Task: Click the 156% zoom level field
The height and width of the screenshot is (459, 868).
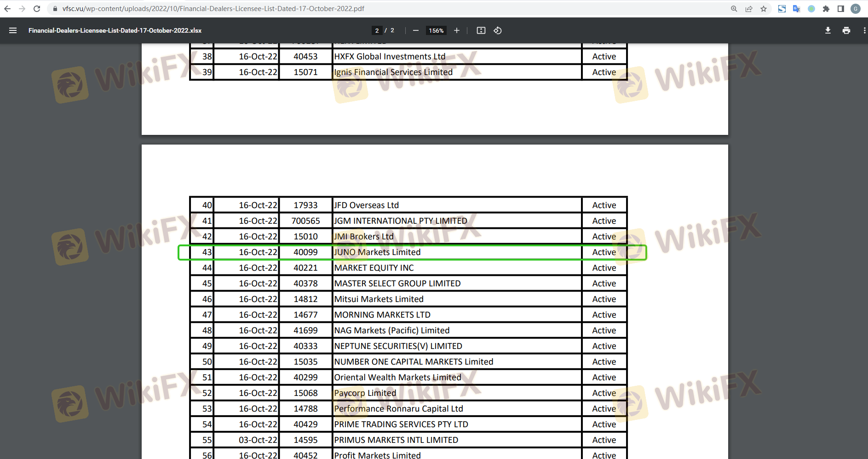Action: (436, 30)
